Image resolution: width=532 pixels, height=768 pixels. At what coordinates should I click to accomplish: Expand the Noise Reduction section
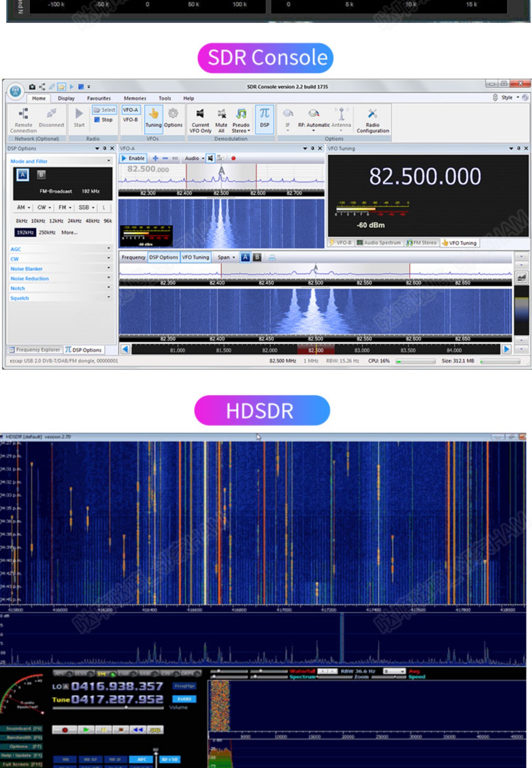click(x=60, y=278)
